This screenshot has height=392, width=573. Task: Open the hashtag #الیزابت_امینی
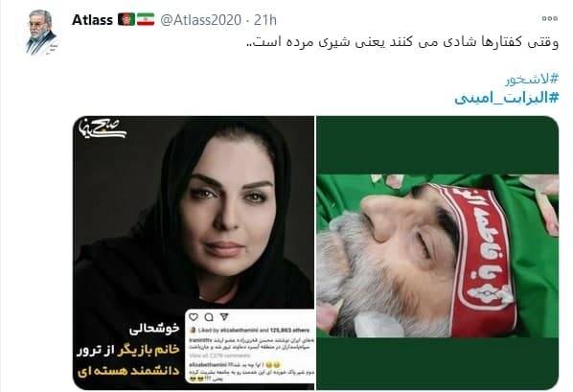(x=507, y=98)
